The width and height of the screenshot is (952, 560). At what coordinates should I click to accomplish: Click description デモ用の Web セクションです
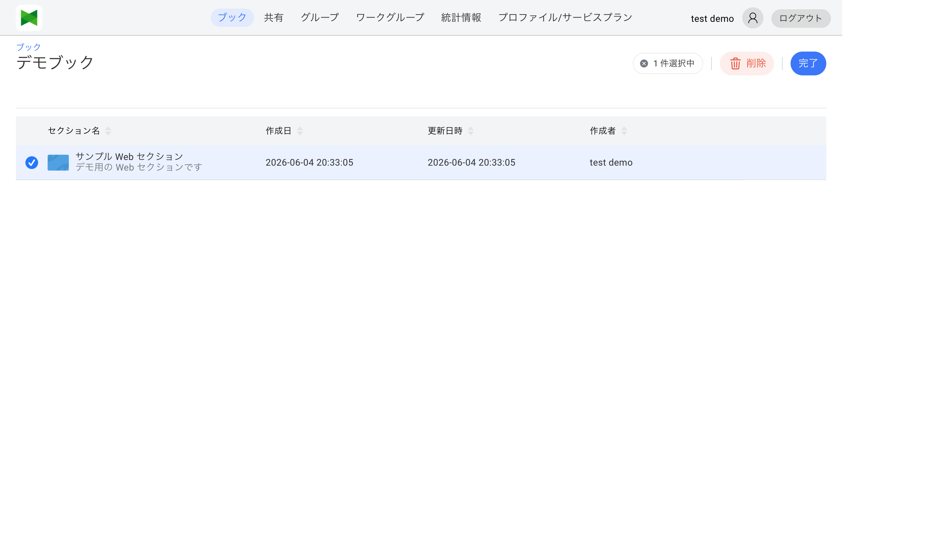tap(139, 168)
